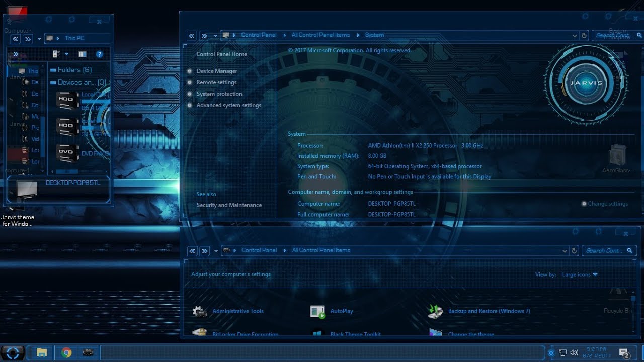Open recent locations dropdown in System window
This screenshot has width=644, height=362.
click(x=215, y=36)
